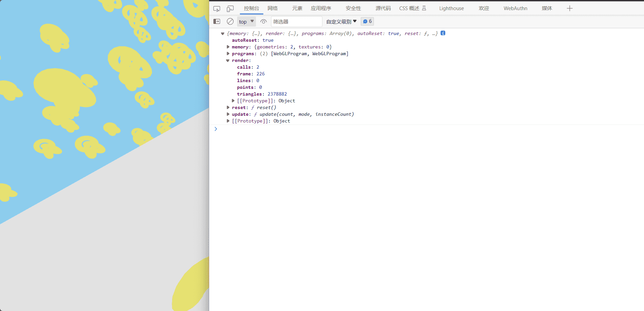Toggle device emulation toolbar icon

pyautogui.click(x=230, y=8)
